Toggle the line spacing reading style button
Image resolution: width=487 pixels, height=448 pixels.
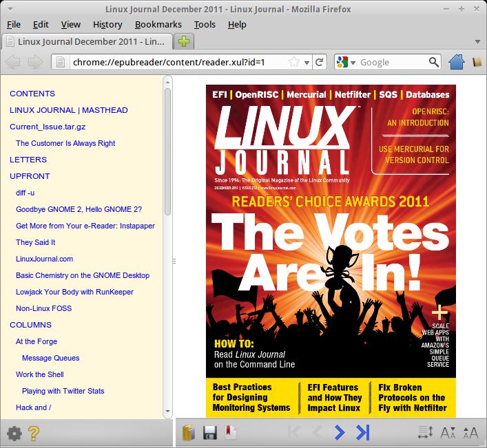[x=425, y=433]
